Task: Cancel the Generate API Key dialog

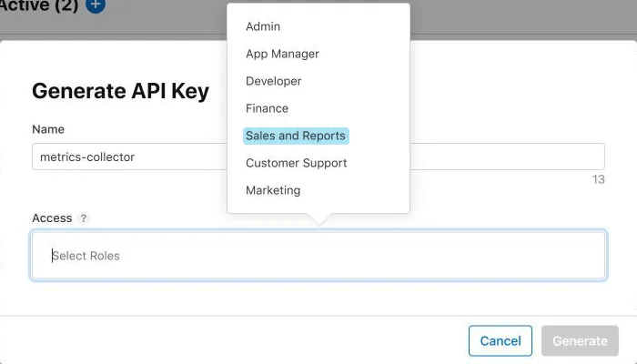Action: pos(500,341)
